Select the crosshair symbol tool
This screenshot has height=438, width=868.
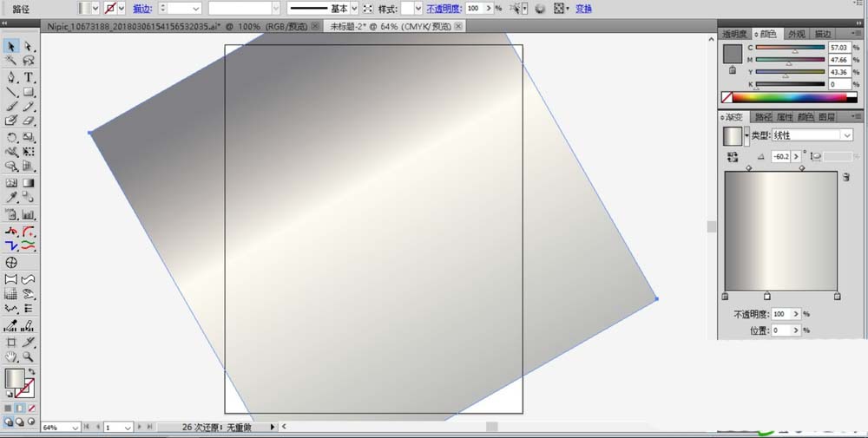pyautogui.click(x=11, y=262)
